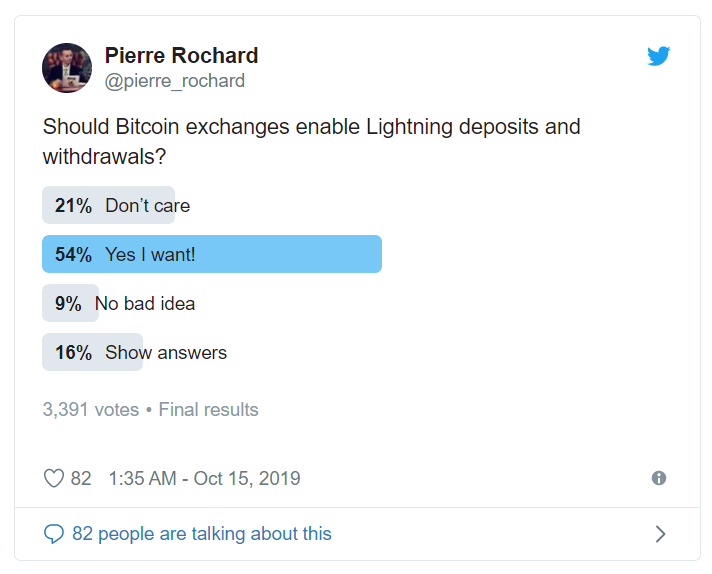Expand conversation with right chevron arrow

(x=661, y=534)
